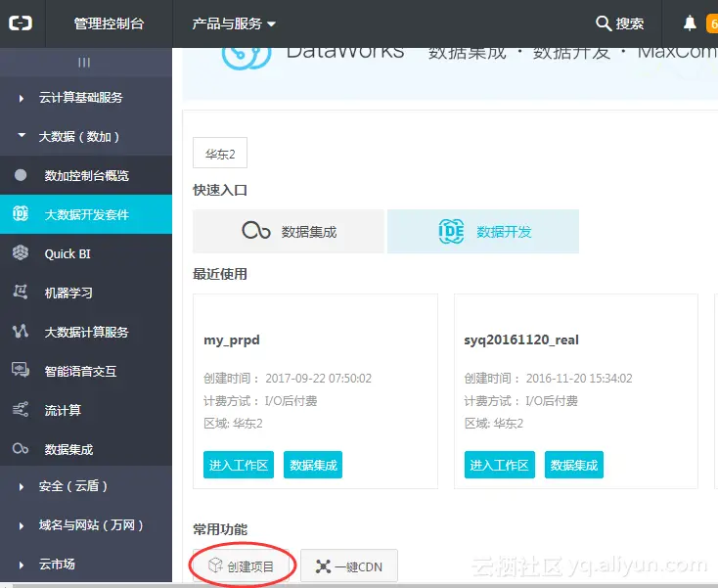Click creation time 2017-09-22 07:50:02

319,379
